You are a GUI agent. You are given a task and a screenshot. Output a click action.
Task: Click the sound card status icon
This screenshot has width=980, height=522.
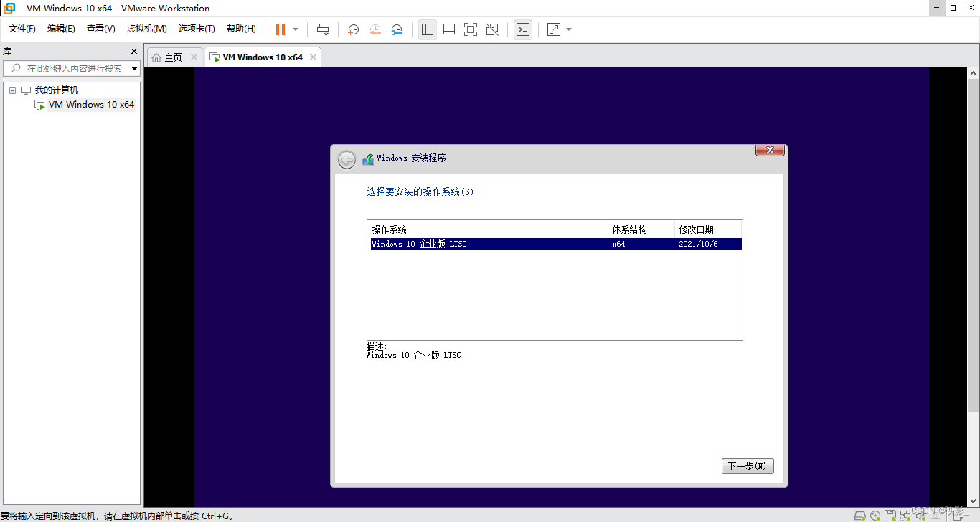click(x=920, y=515)
